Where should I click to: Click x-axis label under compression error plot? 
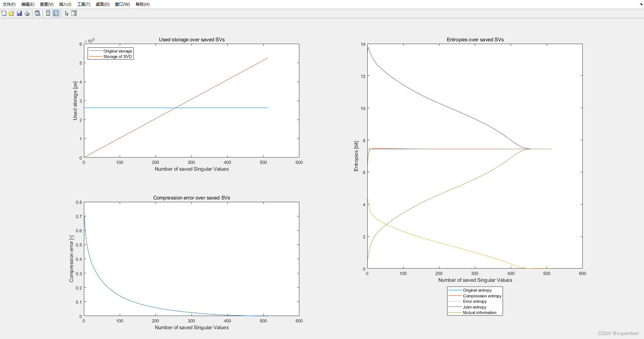pyautogui.click(x=192, y=327)
